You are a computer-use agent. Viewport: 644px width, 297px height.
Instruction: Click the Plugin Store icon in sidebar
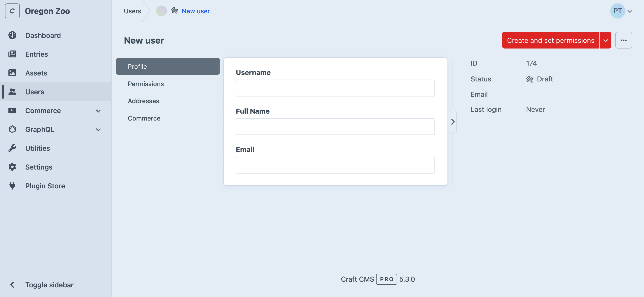point(12,185)
